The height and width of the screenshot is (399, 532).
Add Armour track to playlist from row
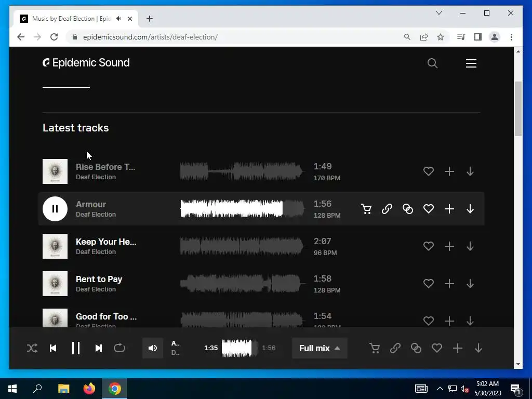pyautogui.click(x=449, y=209)
